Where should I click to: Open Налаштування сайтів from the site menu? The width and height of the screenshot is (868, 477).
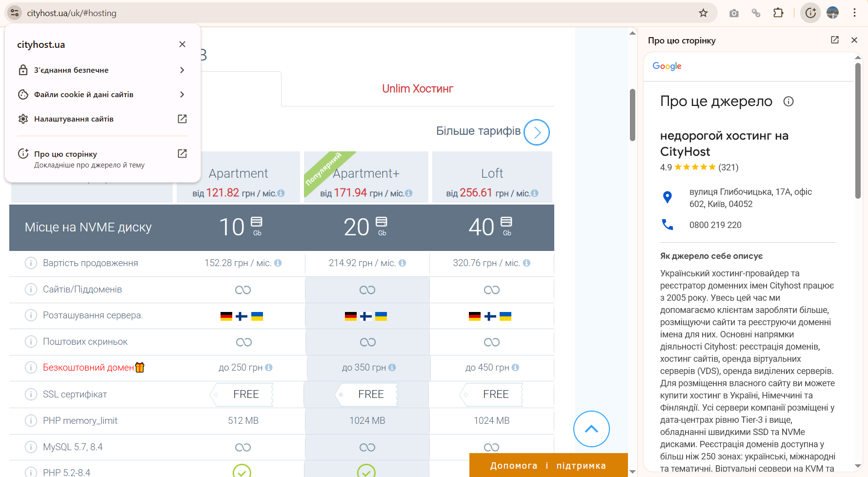(x=73, y=119)
